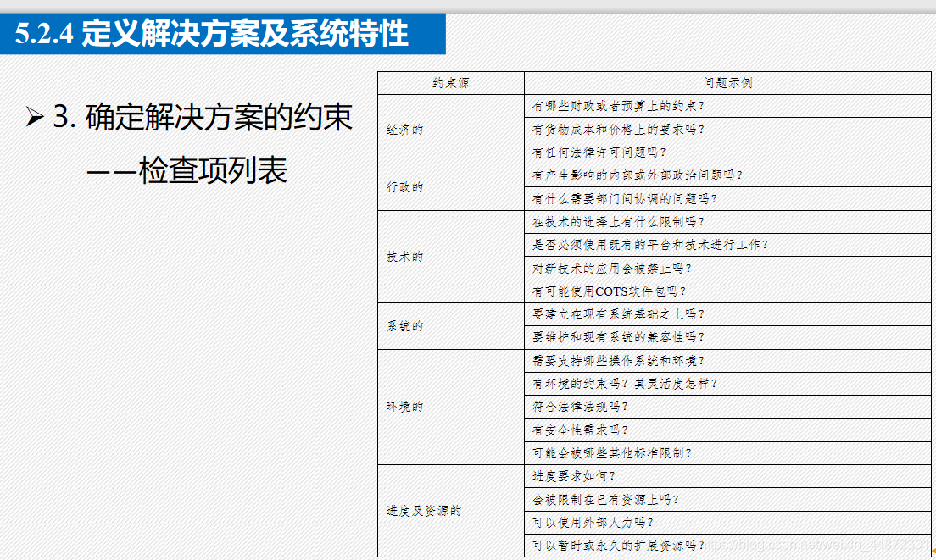This screenshot has width=936, height=560.
Task: Click the row '进度要求如何?'
Action: click(727, 476)
